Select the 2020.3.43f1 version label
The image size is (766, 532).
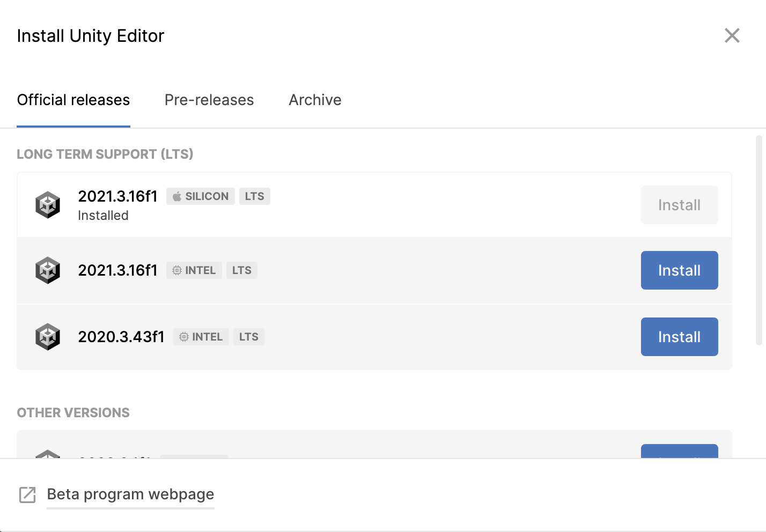coord(121,337)
